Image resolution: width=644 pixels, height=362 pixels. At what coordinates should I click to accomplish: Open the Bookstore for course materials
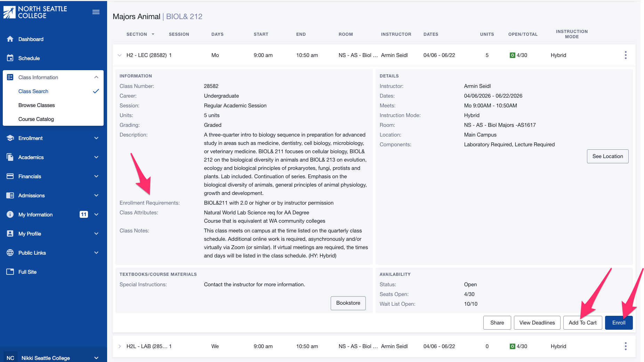coord(348,303)
